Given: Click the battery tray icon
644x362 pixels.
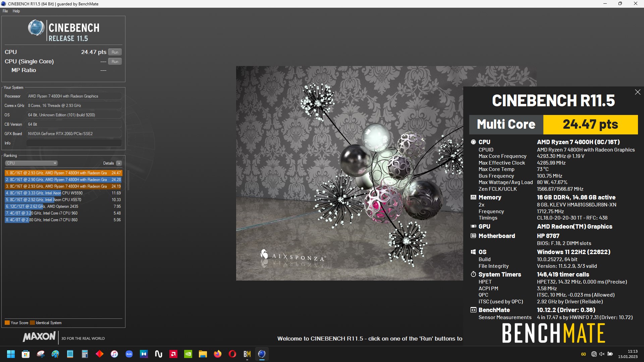Looking at the screenshot, I should pos(610,354).
